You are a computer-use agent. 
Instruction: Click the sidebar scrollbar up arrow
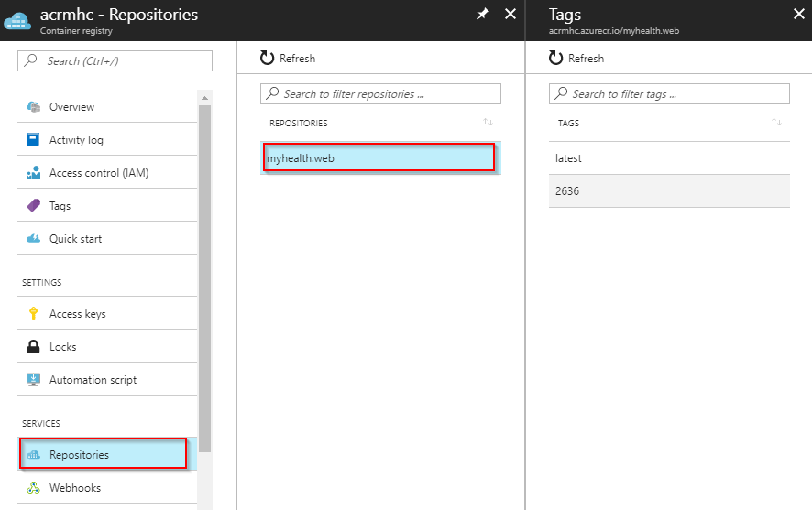click(204, 98)
